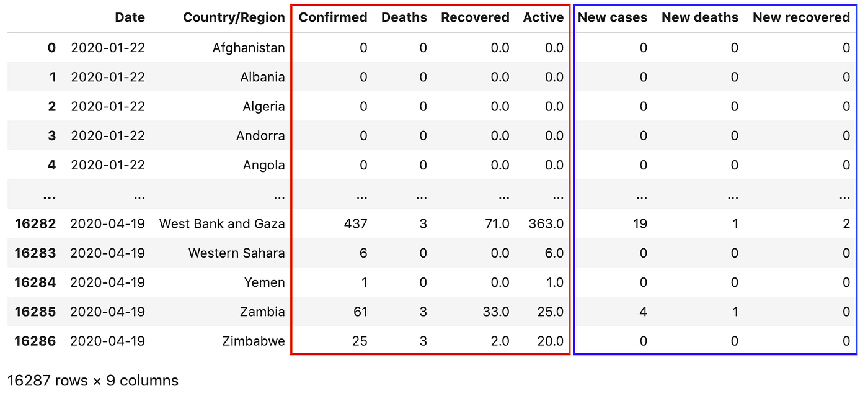The image size is (868, 401).
Task: Click the Afghanistan cell
Action: 249,48
